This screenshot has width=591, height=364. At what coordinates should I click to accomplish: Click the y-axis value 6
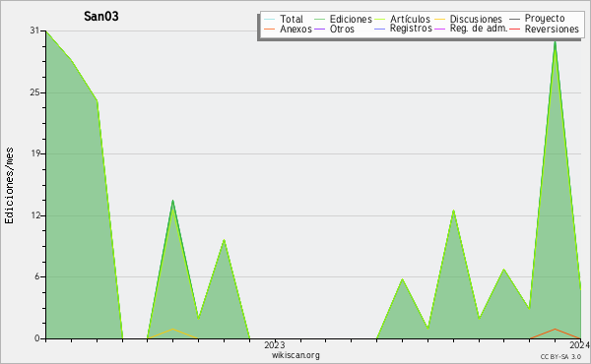37,276
